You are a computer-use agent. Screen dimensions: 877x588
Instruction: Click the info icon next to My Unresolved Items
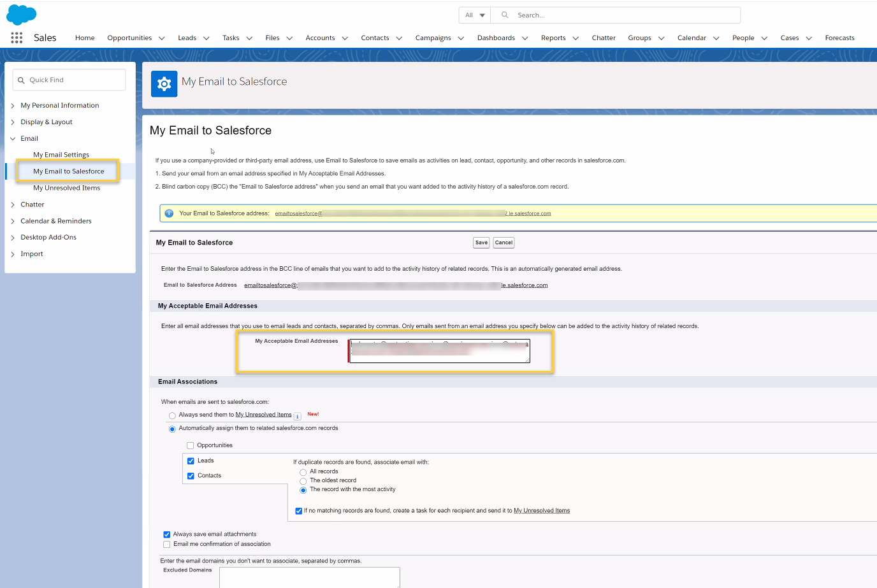pos(298,416)
